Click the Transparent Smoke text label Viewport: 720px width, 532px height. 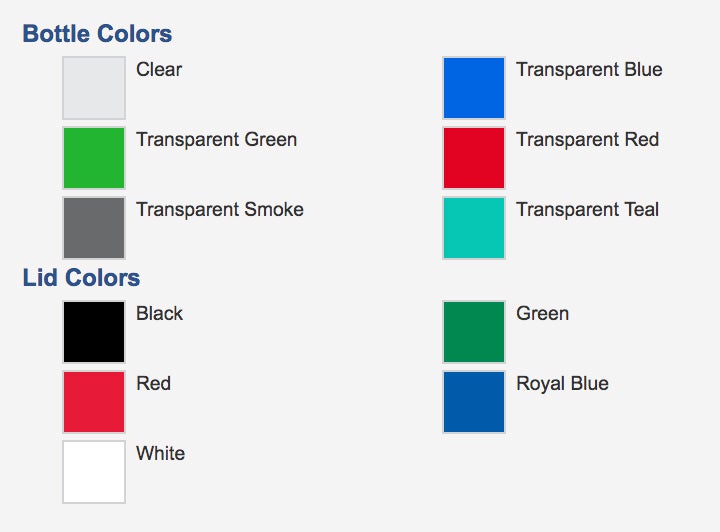click(220, 209)
